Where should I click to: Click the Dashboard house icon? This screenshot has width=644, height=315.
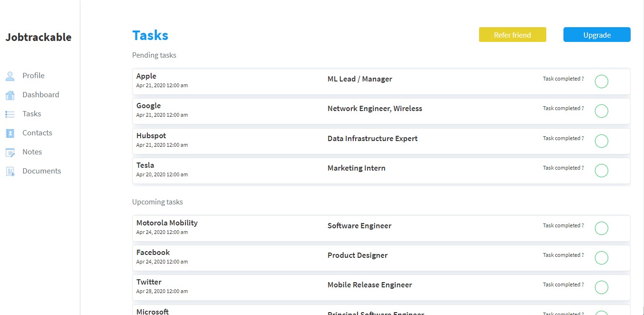pyautogui.click(x=10, y=95)
